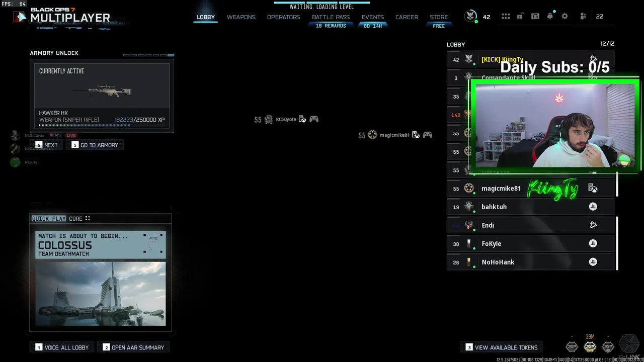
Task: Click Go To Armory button
Action: [x=95, y=145]
